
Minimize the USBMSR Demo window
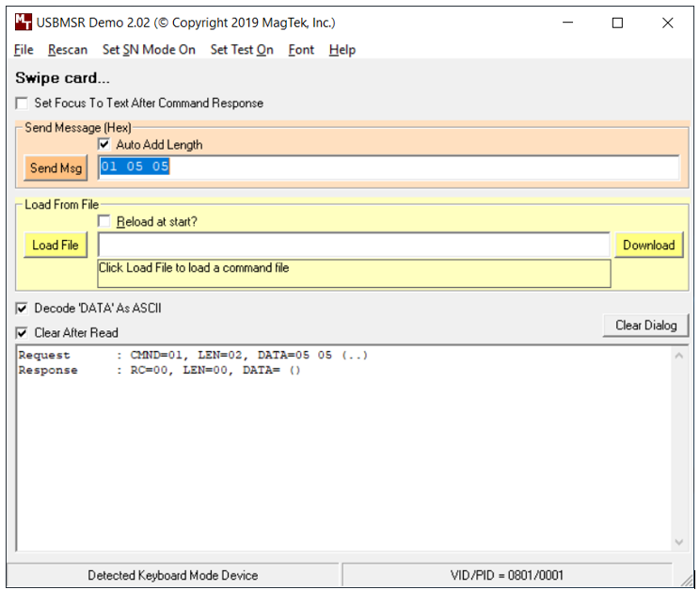tap(567, 23)
